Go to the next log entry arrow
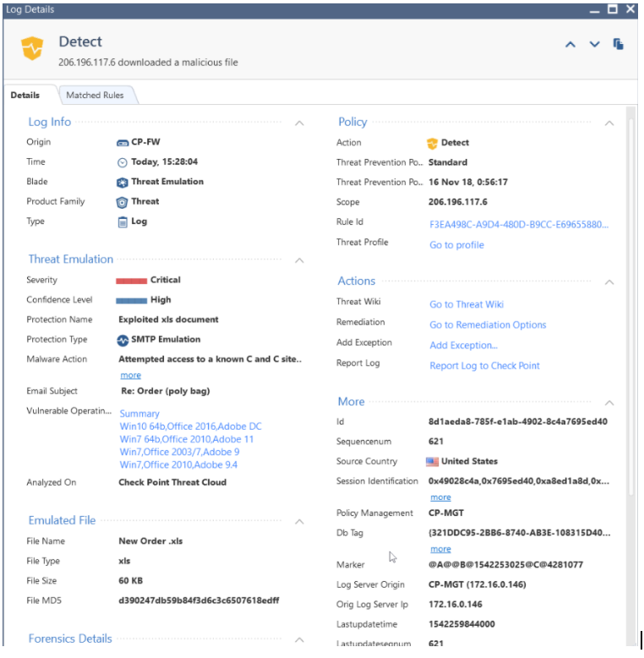 click(x=594, y=44)
